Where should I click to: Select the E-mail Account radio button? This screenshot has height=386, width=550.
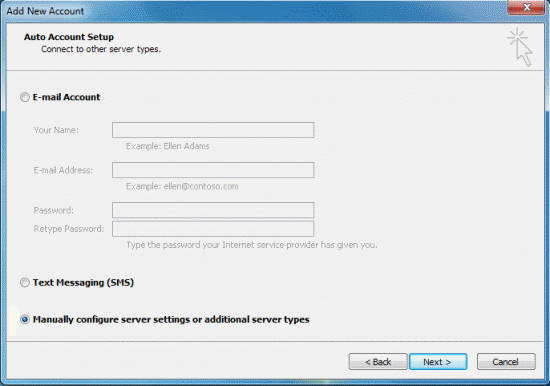(25, 97)
